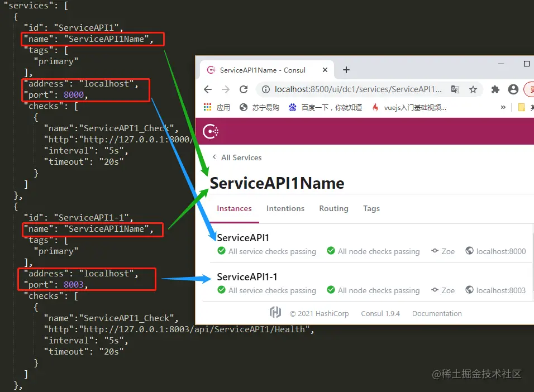
Task: Click the port 8003 value in code
Action: coord(74,284)
